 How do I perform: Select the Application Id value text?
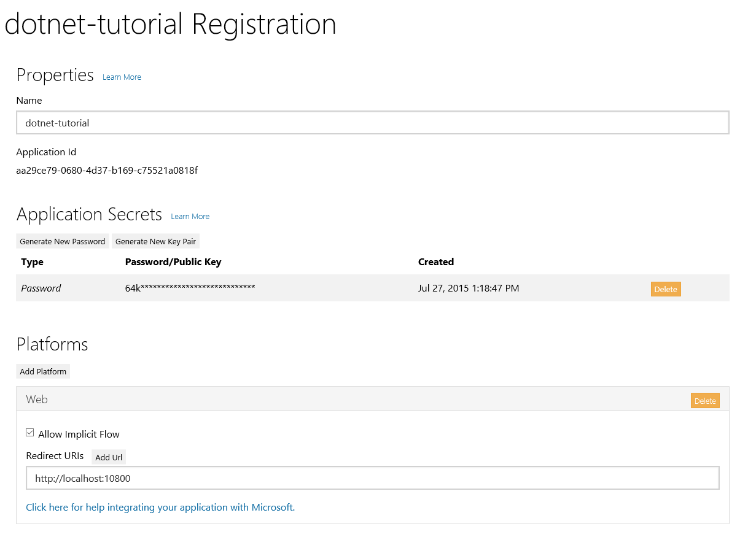pyautogui.click(x=107, y=170)
